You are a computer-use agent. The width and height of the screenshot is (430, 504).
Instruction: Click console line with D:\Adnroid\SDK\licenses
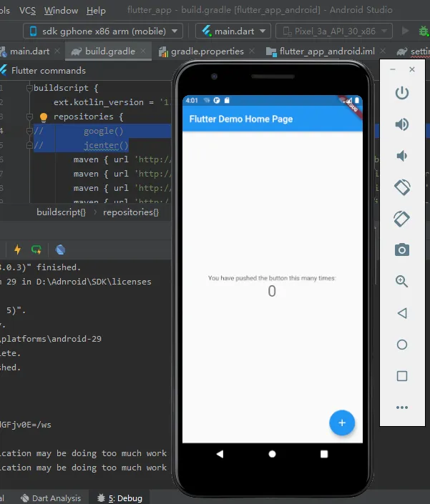76,282
